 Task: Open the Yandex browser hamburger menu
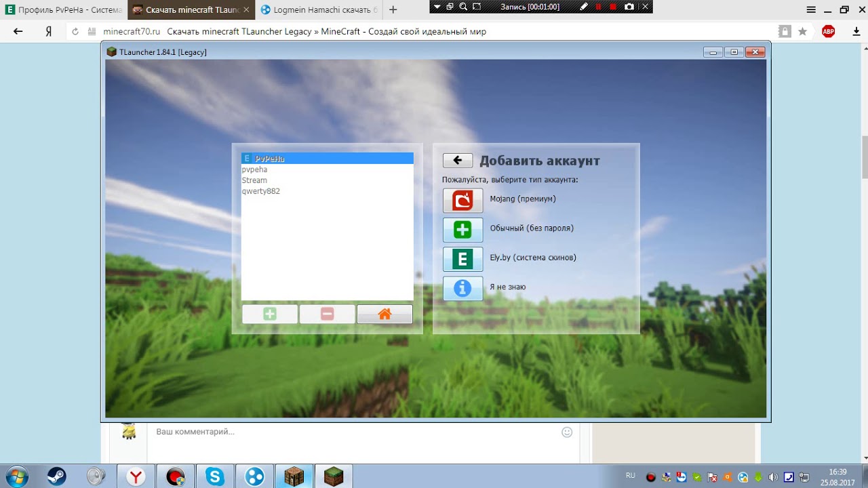tap(811, 9)
